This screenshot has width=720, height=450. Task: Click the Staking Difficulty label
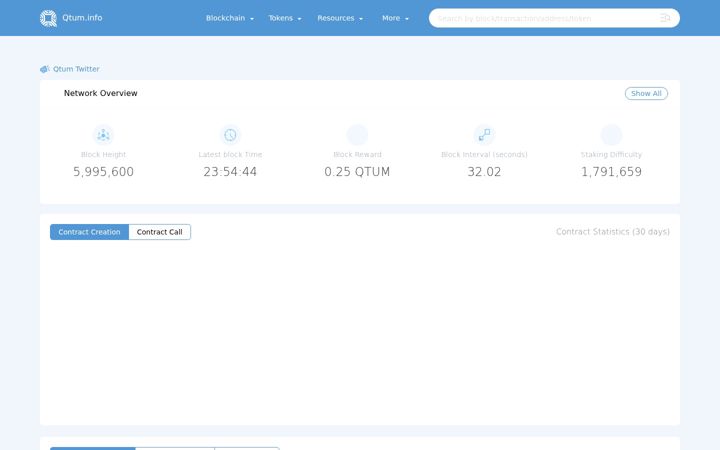click(x=611, y=154)
